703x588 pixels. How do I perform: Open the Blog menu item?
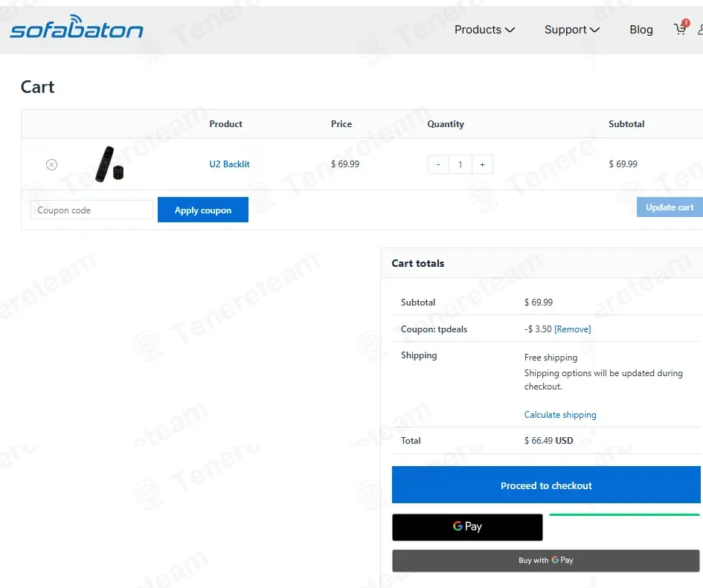[x=641, y=30]
